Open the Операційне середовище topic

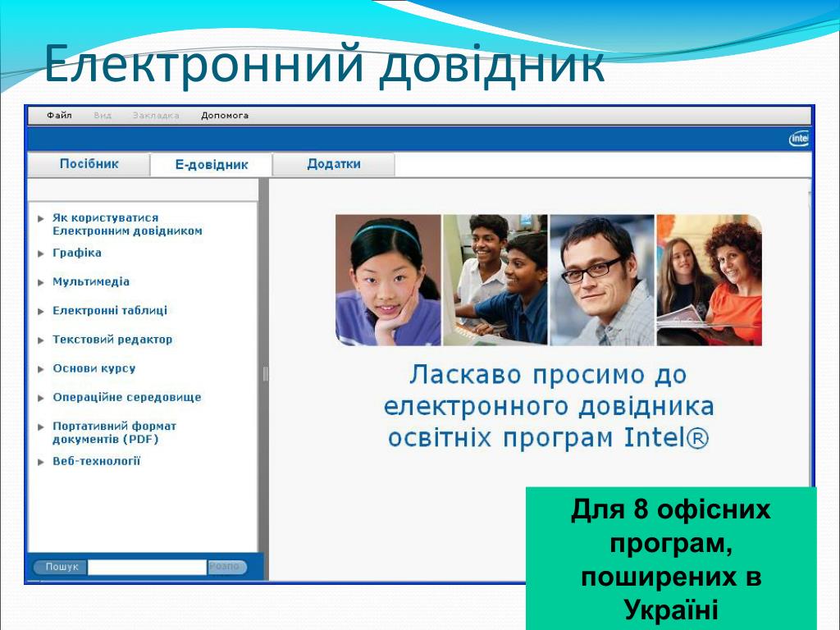pos(127,398)
